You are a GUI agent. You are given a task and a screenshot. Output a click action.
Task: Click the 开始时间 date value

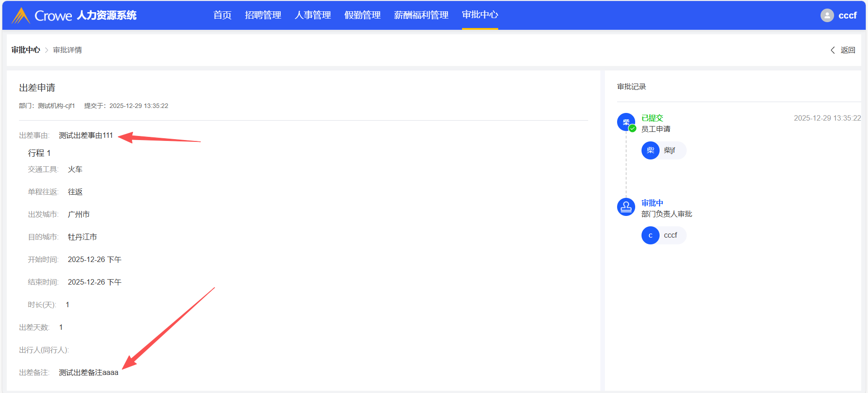click(94, 260)
